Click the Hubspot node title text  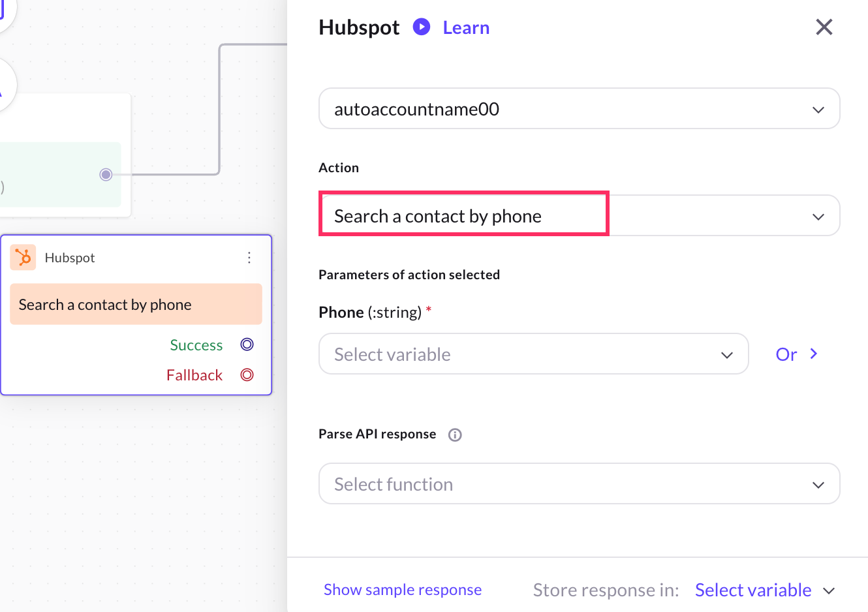[70, 258]
